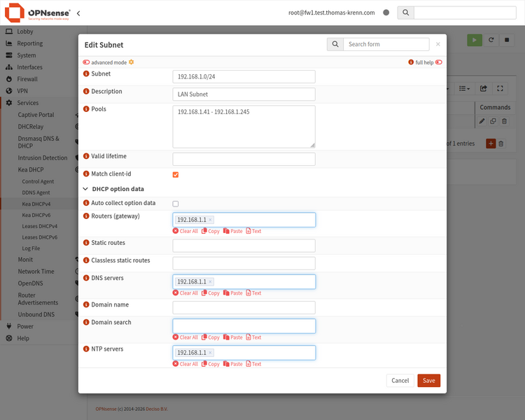This screenshot has width=525, height=420.
Task: Open Leases DHCPv4 page
Action: [39, 226]
